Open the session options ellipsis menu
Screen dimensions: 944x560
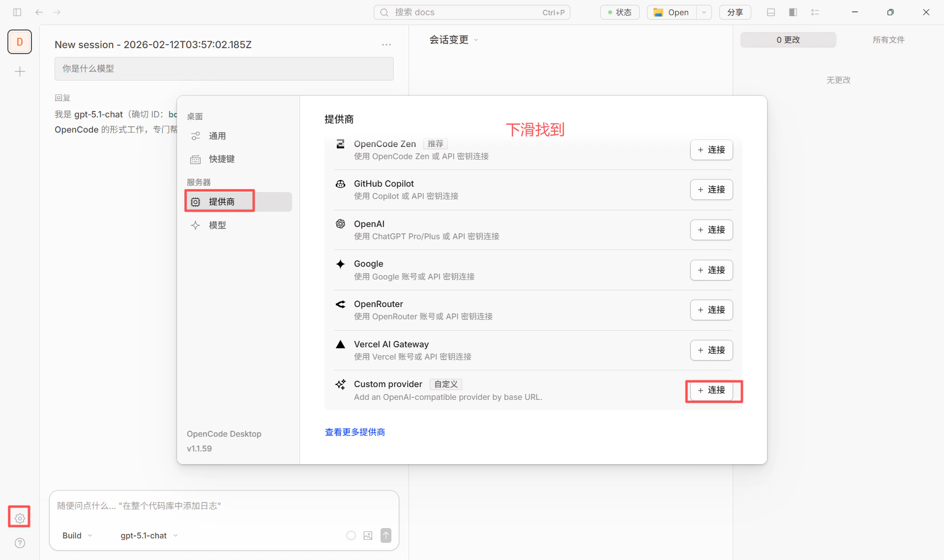pyautogui.click(x=386, y=44)
